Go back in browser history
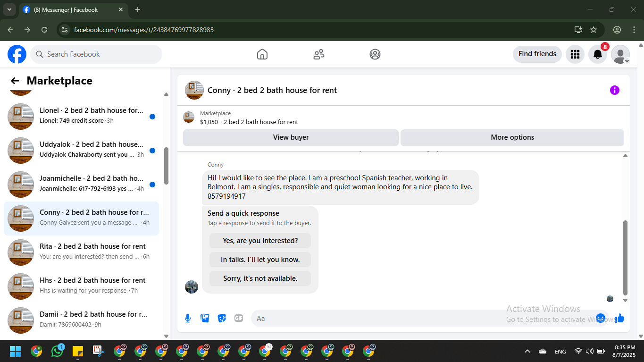The width and height of the screenshot is (644, 362). coord(10,30)
